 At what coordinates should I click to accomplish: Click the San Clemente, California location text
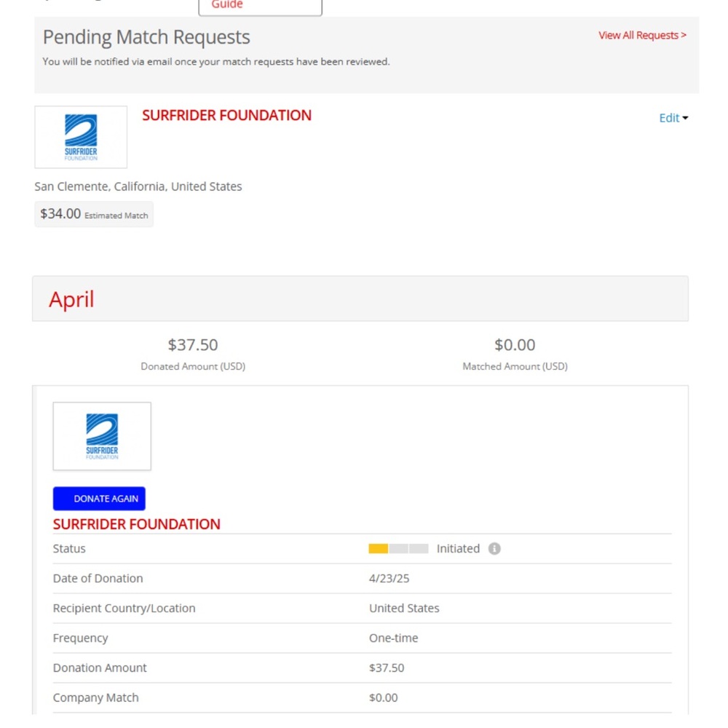(x=138, y=186)
